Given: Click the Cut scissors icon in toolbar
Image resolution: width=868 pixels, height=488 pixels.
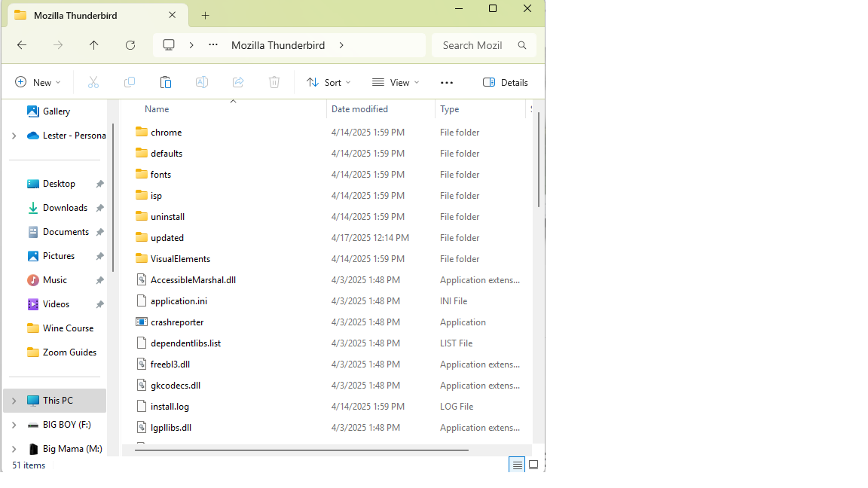Looking at the screenshot, I should 93,83.
